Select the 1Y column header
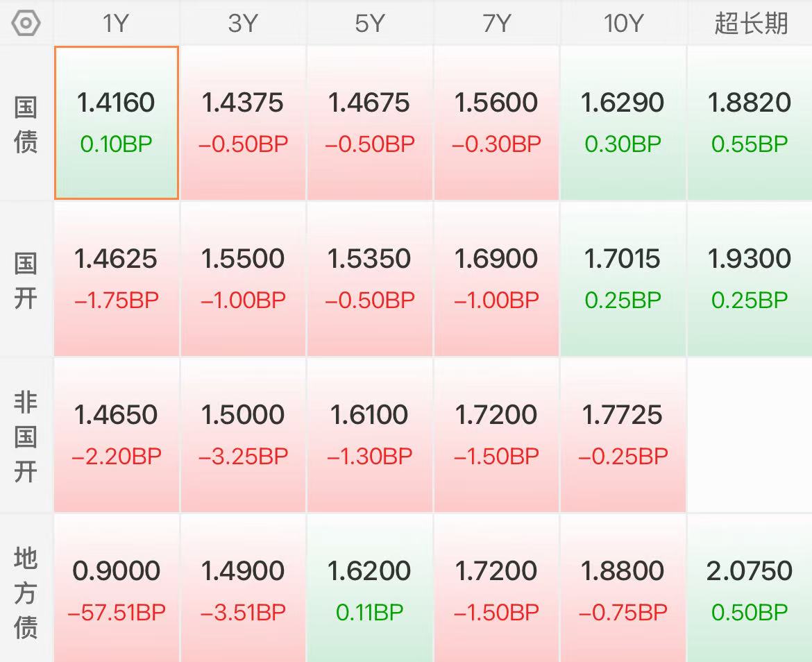812x662 pixels. [x=116, y=24]
